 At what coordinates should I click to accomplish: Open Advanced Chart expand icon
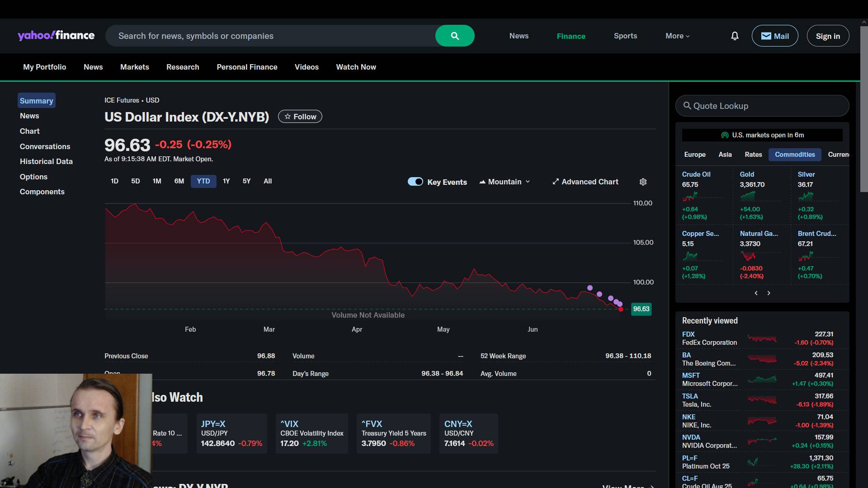click(556, 182)
